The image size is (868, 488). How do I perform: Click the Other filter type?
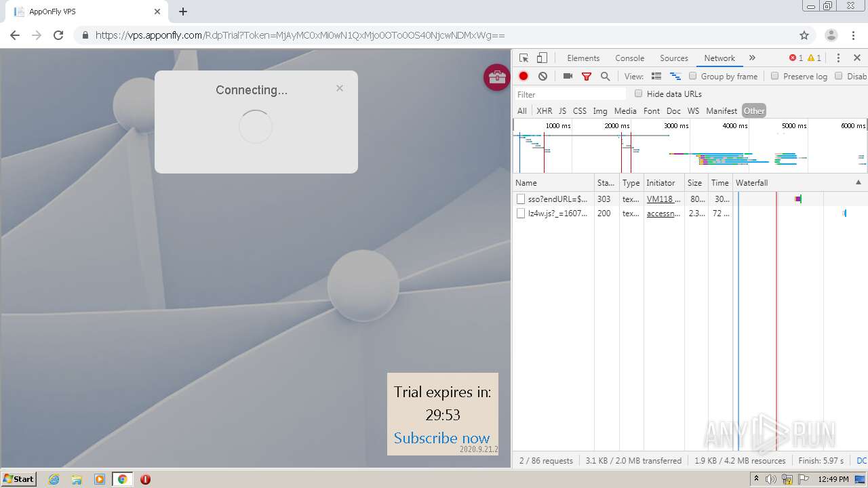coord(753,111)
